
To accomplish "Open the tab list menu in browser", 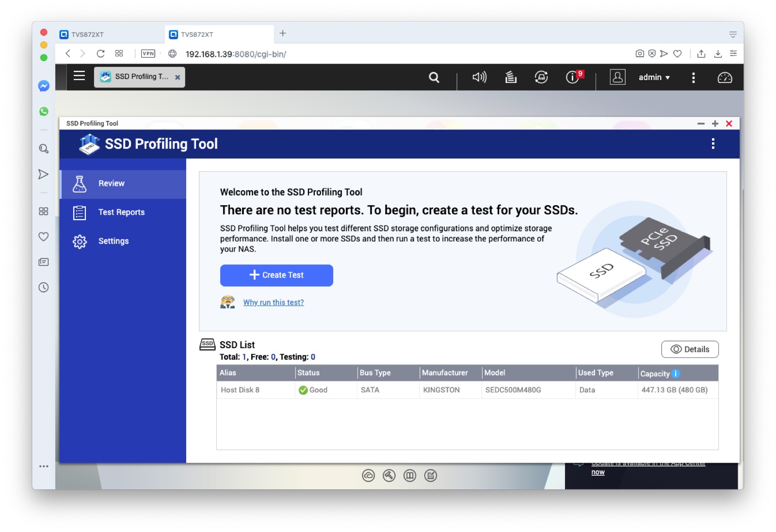I will click(x=733, y=34).
